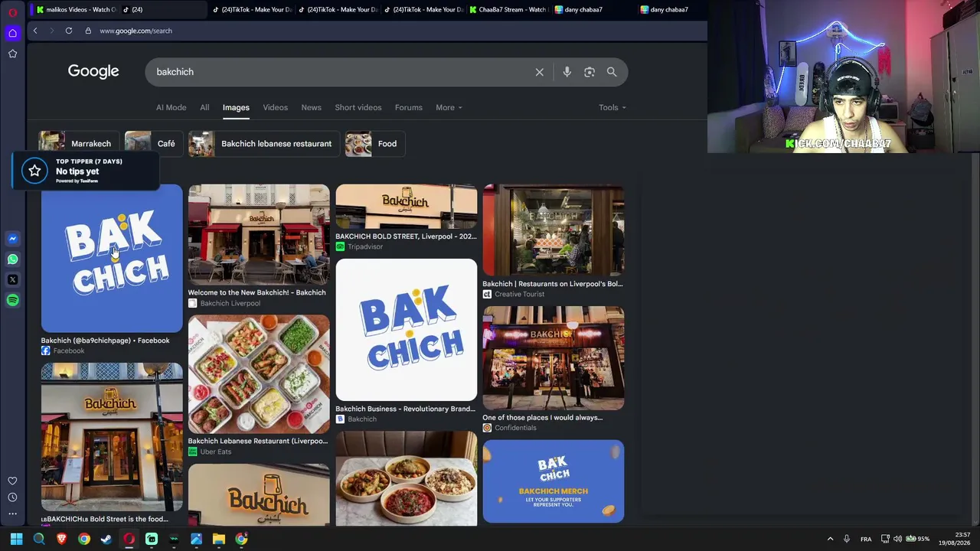Switch to the malikos Videos browser tab

(75, 10)
